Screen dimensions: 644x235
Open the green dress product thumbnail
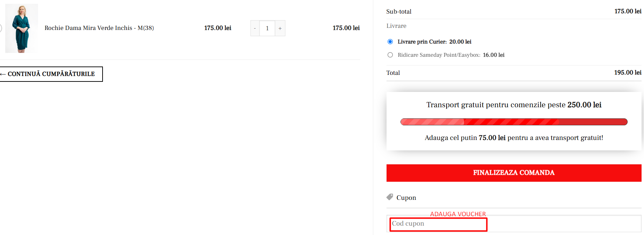pyautogui.click(x=21, y=28)
